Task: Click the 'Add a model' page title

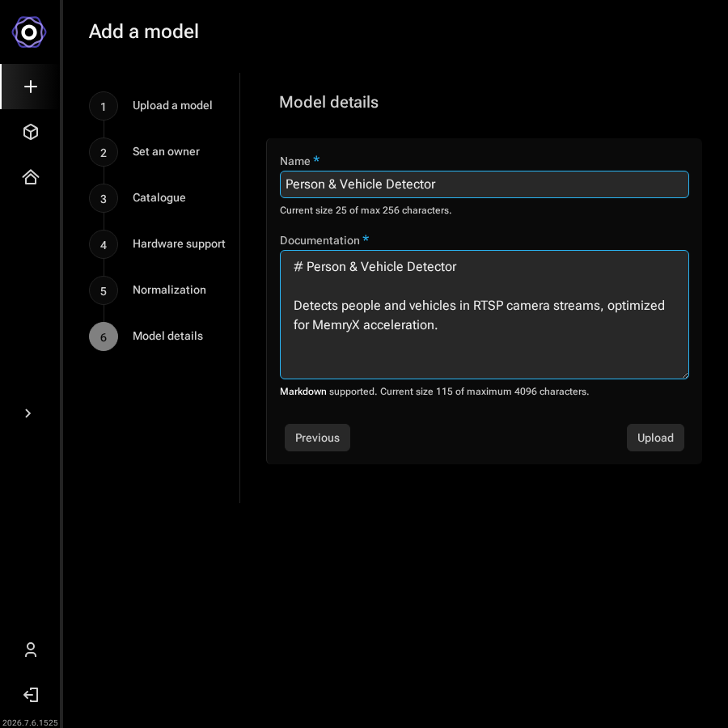Action: [x=144, y=32]
